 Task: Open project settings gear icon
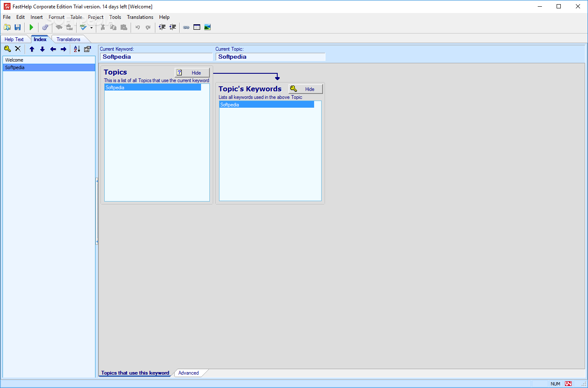(45, 27)
